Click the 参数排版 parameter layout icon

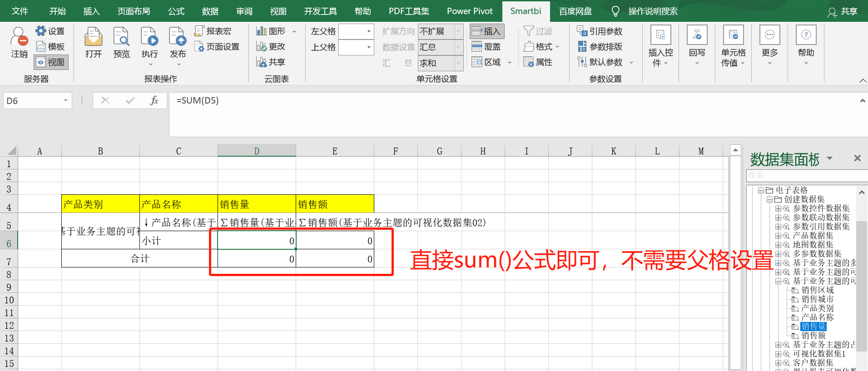[x=582, y=46]
